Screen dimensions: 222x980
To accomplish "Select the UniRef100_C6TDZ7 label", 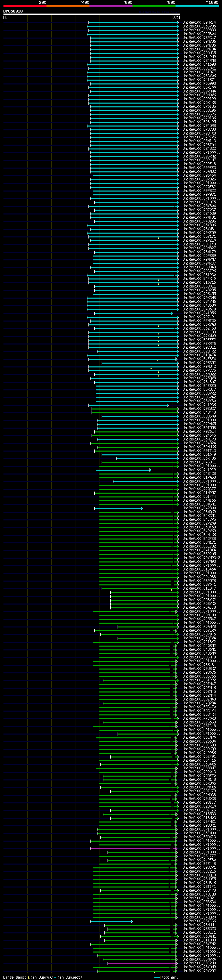I will 199,72.
